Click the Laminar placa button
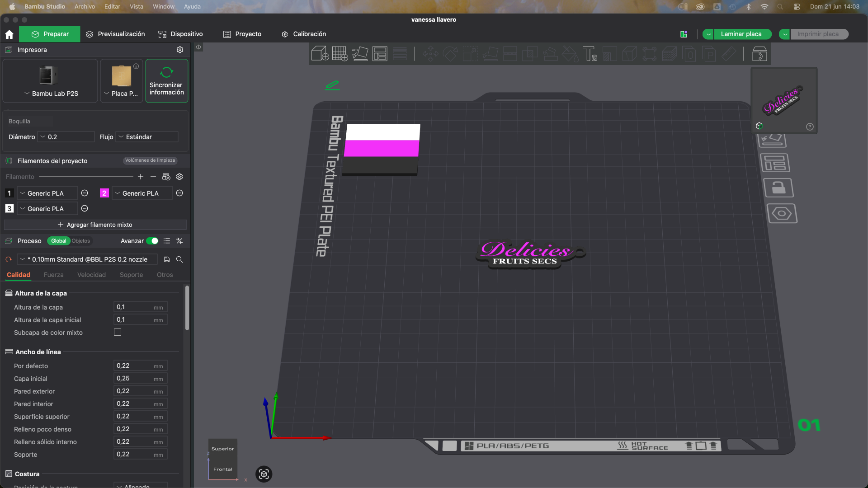The width and height of the screenshot is (868, 488). [x=742, y=34]
